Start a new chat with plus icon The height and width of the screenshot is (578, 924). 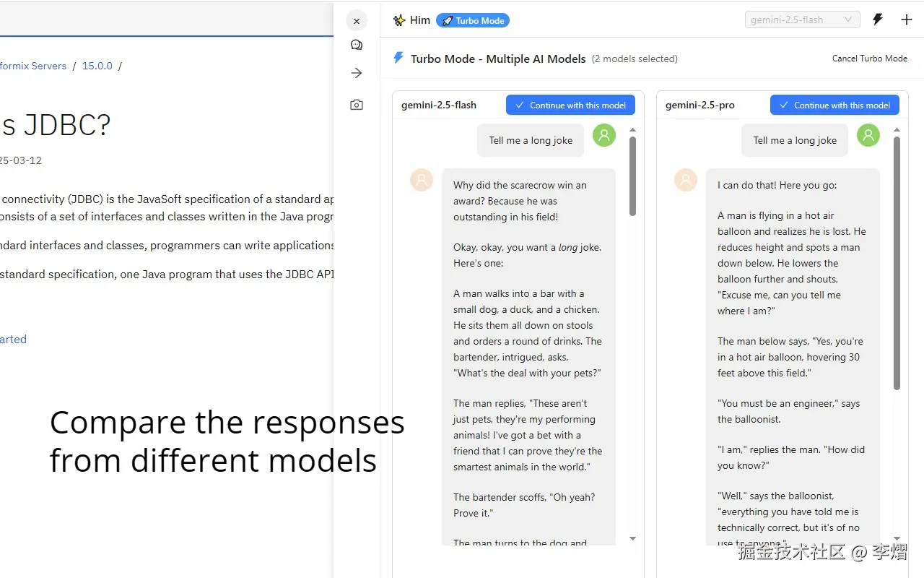coord(907,20)
